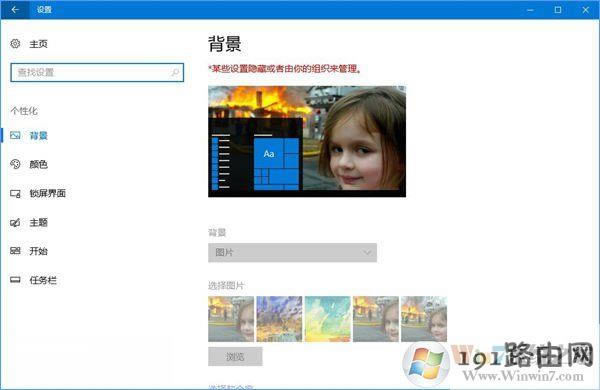Click the back arrow in title bar
The image size is (600, 390).
(x=15, y=10)
